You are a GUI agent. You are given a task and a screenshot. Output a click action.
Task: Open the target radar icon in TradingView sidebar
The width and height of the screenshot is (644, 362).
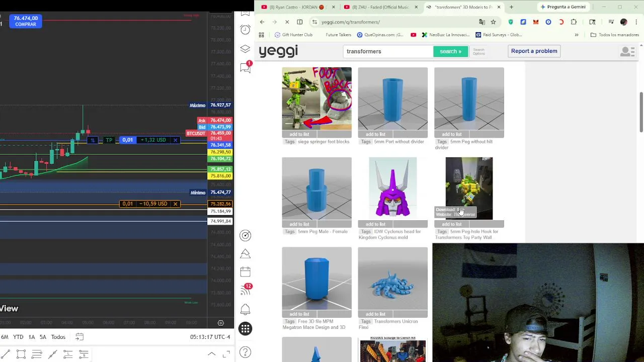pos(245,235)
